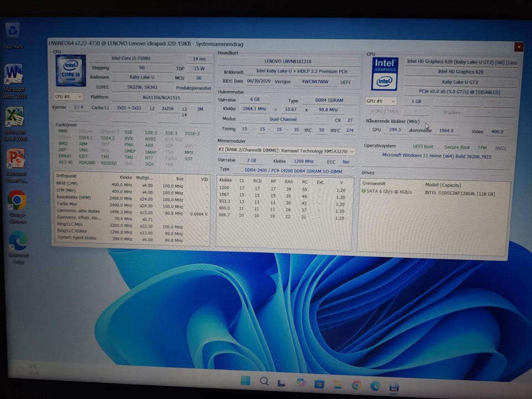Image resolution: width=532 pixels, height=399 pixels.
Task: Select Microsoft Edge desktop shortcut
Action: pyautogui.click(x=19, y=248)
